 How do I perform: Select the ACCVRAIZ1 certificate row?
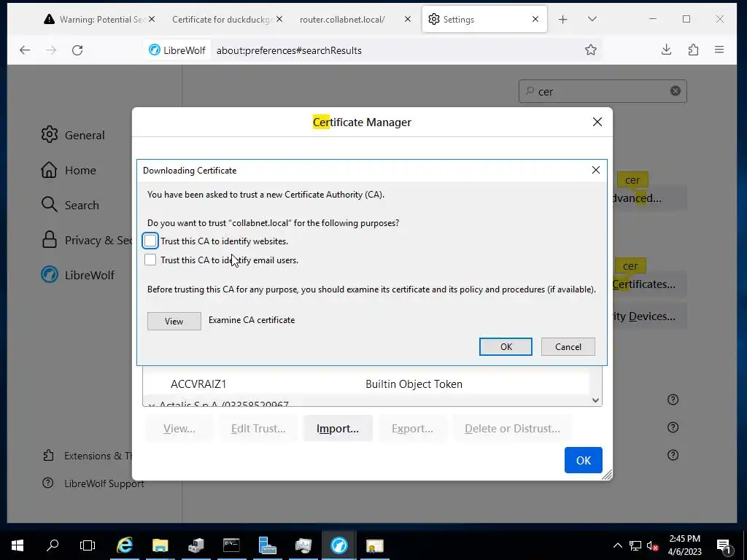[x=366, y=384]
